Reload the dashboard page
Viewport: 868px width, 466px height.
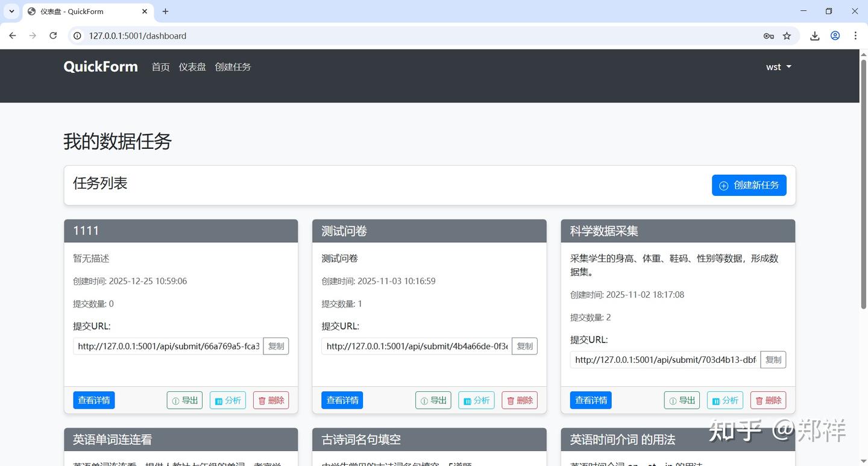(x=53, y=36)
